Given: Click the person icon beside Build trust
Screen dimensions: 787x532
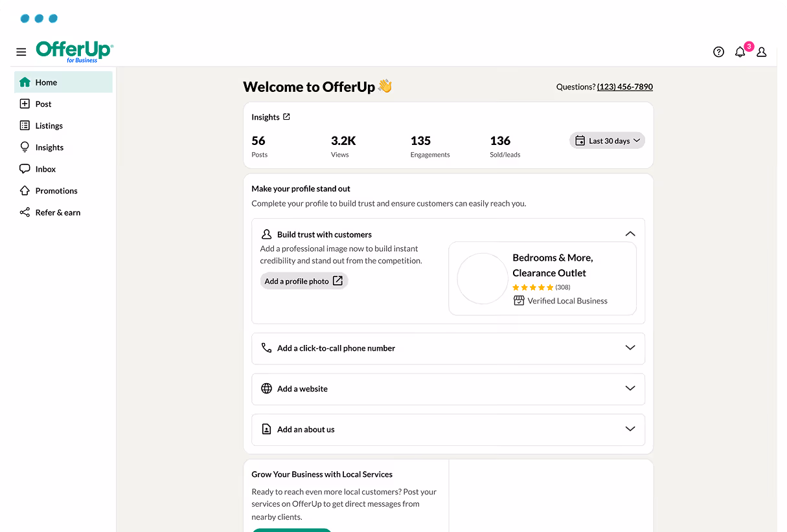Looking at the screenshot, I should pyautogui.click(x=266, y=234).
